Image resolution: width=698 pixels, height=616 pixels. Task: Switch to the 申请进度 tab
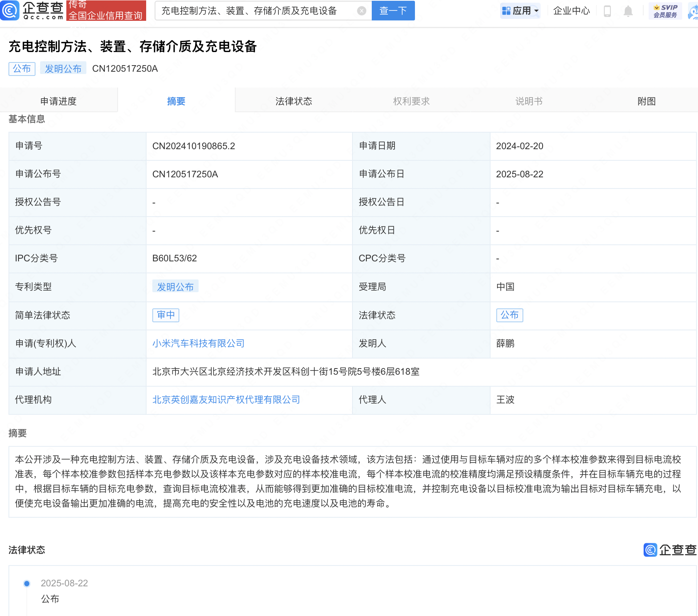59,101
